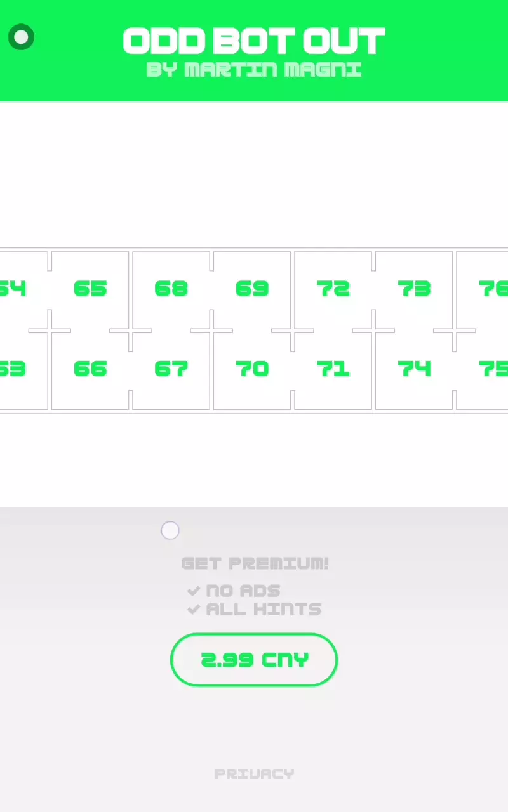Viewport: 508px width, 812px height.
Task: Pick level 70 room
Action: tap(252, 369)
